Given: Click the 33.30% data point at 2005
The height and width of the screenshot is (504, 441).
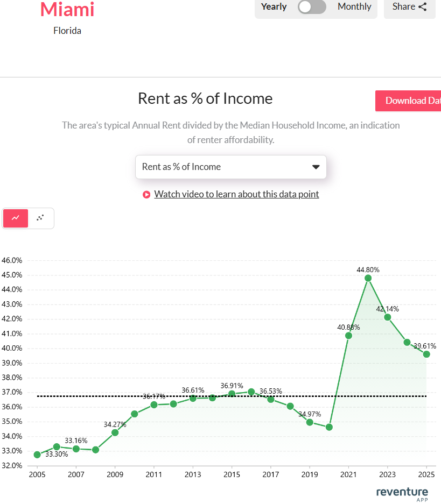Looking at the screenshot, I should pos(36,455).
